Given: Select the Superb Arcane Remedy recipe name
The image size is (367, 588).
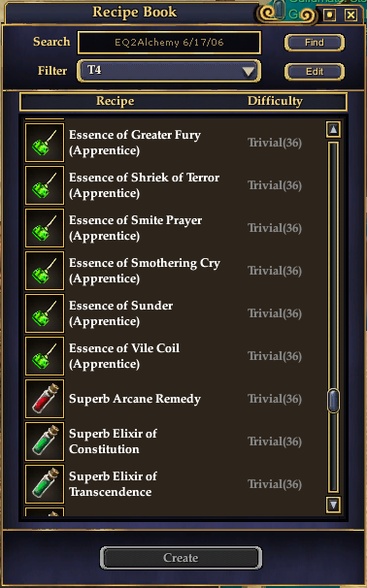Looking at the screenshot, I should point(135,399).
